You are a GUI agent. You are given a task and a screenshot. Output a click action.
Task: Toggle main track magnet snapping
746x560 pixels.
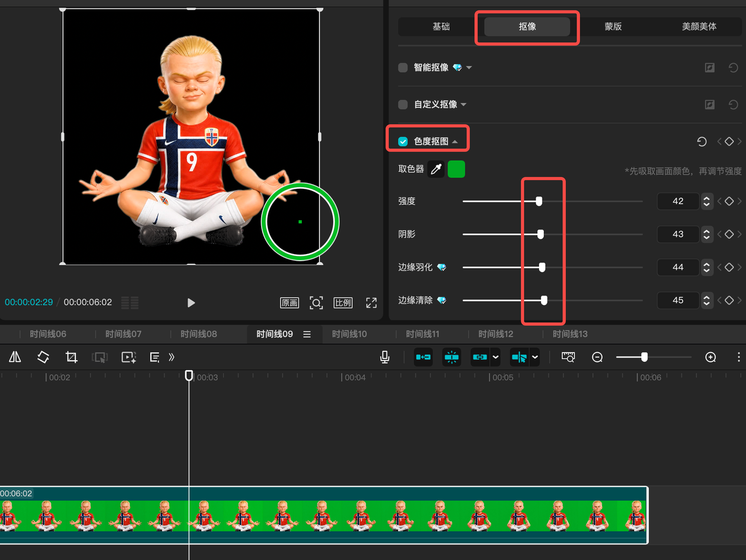point(423,357)
